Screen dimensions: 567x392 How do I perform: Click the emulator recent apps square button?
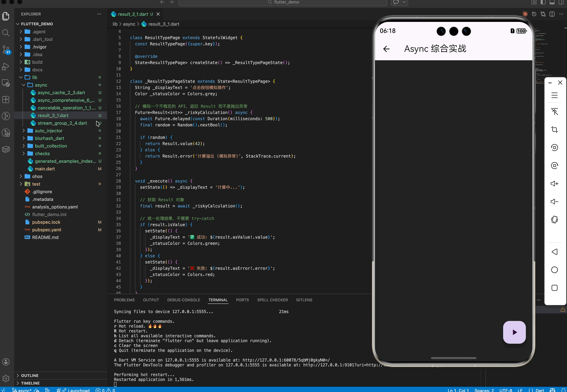click(555, 288)
